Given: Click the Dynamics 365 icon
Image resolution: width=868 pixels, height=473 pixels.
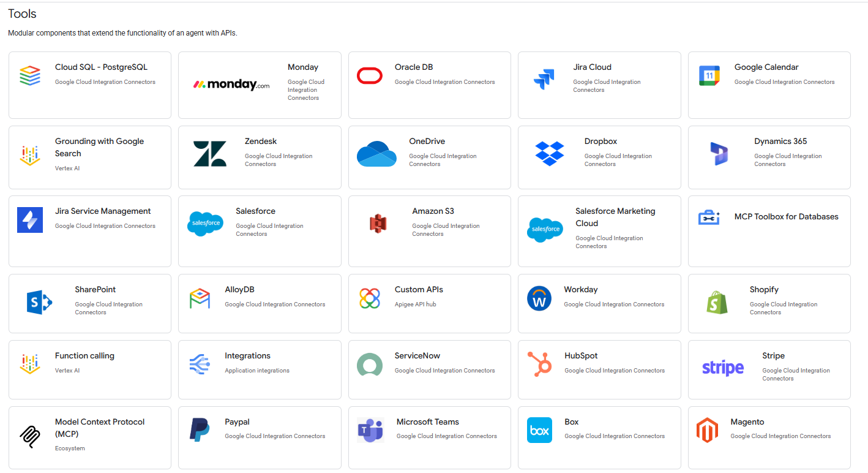Looking at the screenshot, I should (719, 154).
